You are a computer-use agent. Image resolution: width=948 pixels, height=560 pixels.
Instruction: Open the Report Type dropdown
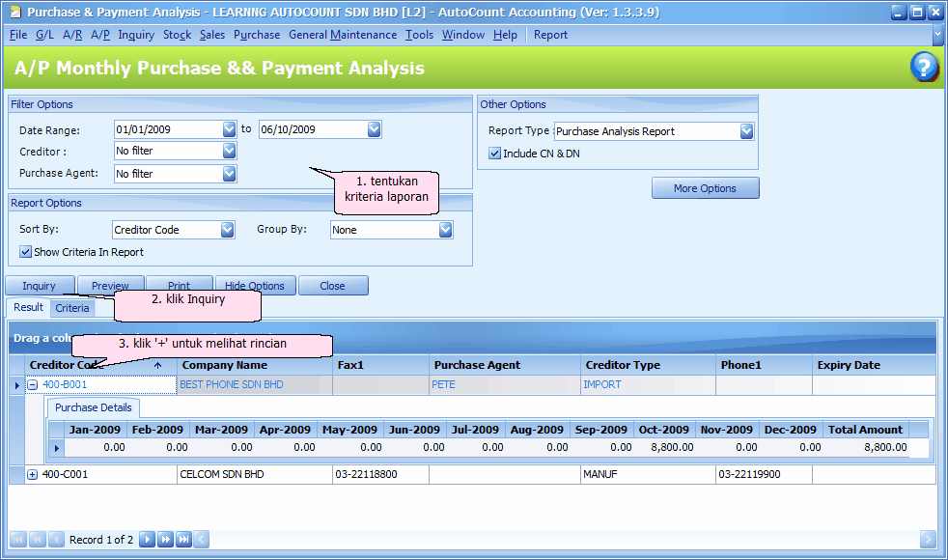click(743, 130)
